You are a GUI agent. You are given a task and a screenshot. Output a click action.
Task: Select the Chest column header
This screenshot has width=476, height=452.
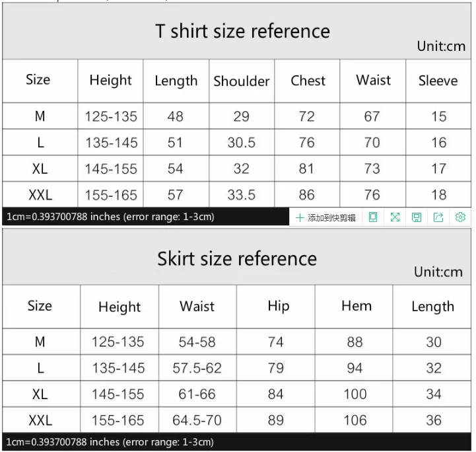(308, 81)
